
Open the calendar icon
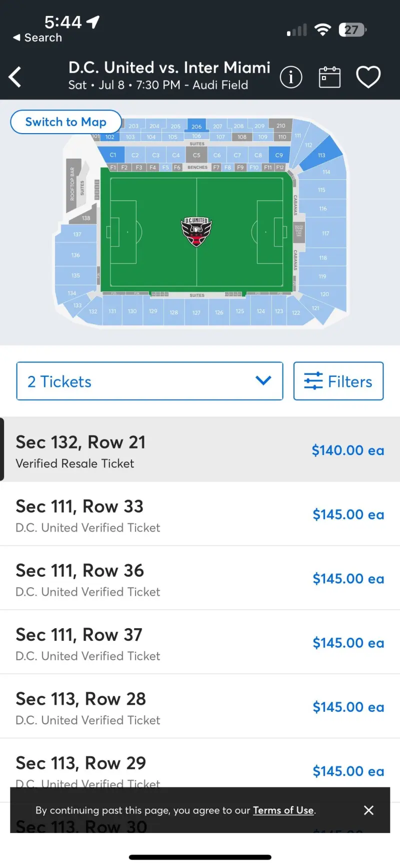coord(329,77)
